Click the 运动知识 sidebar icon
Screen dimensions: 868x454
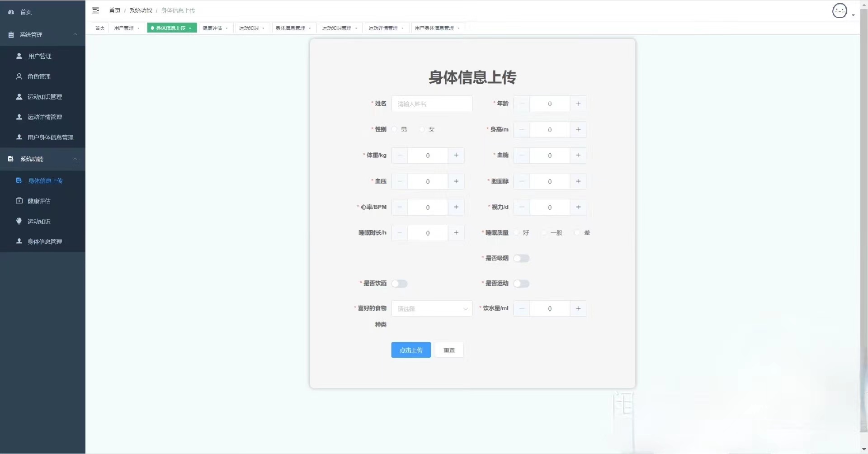19,221
